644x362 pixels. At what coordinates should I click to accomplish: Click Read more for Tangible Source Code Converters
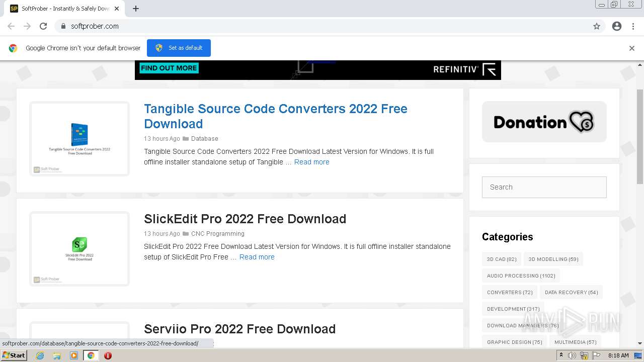[x=312, y=162]
